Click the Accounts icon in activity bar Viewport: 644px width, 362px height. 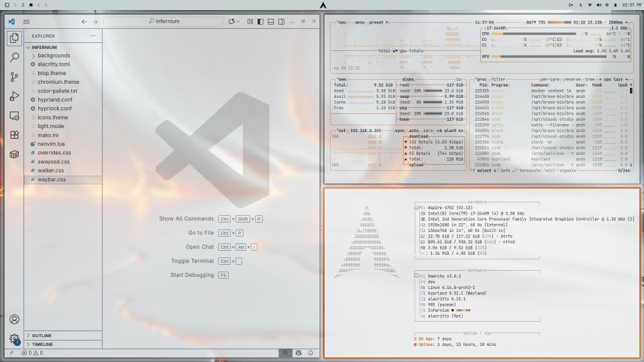coord(14,320)
